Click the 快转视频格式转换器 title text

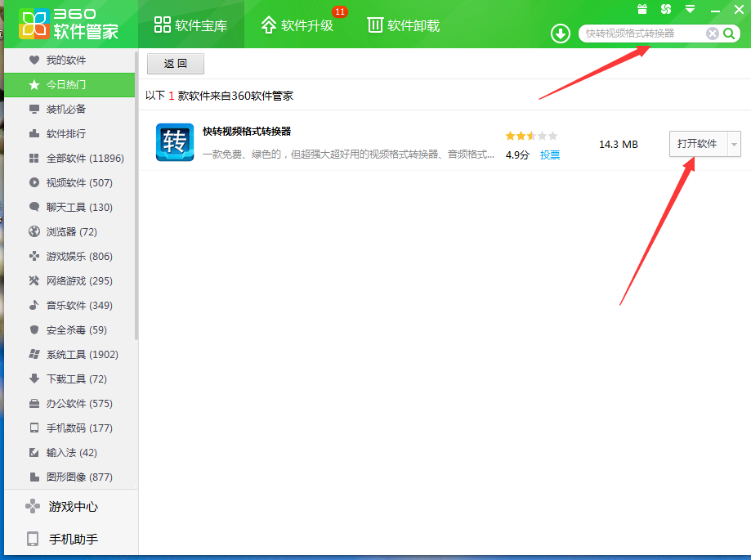[247, 132]
